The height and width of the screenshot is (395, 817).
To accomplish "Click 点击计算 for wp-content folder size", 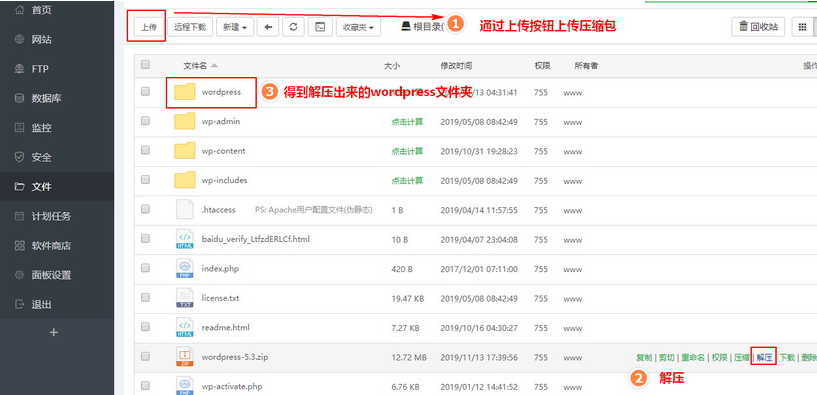I will pos(407,151).
